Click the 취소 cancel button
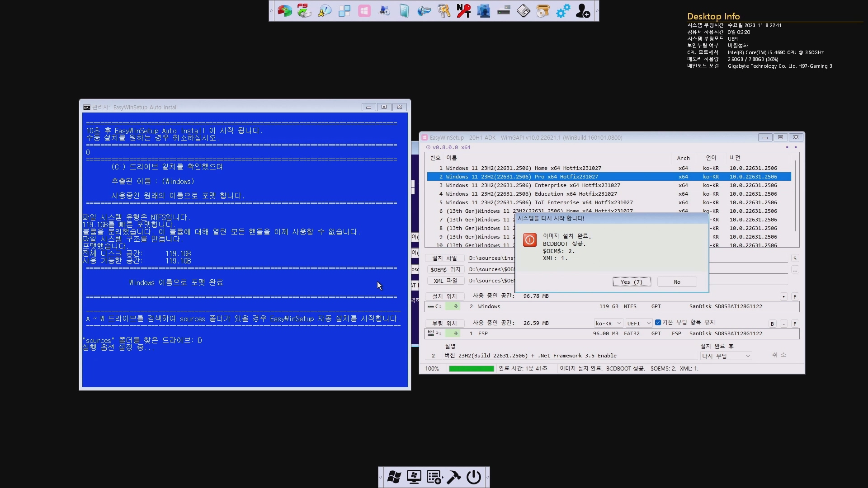Image resolution: width=868 pixels, height=488 pixels. [x=779, y=355]
